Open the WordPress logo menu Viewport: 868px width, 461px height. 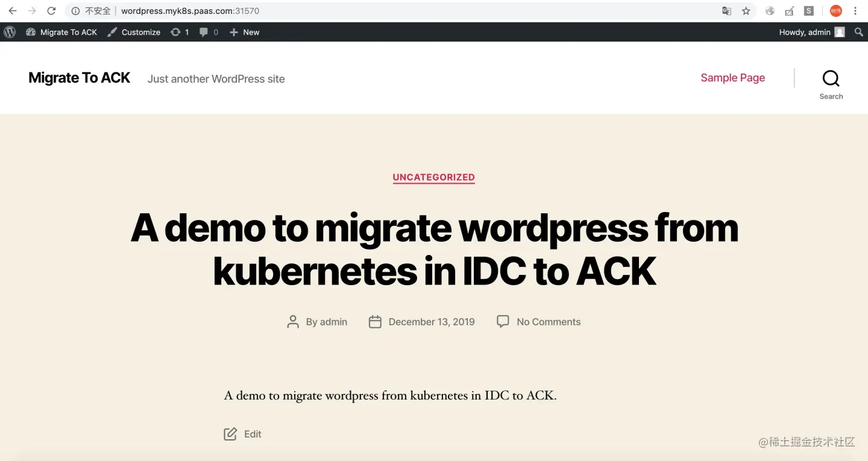click(x=10, y=32)
